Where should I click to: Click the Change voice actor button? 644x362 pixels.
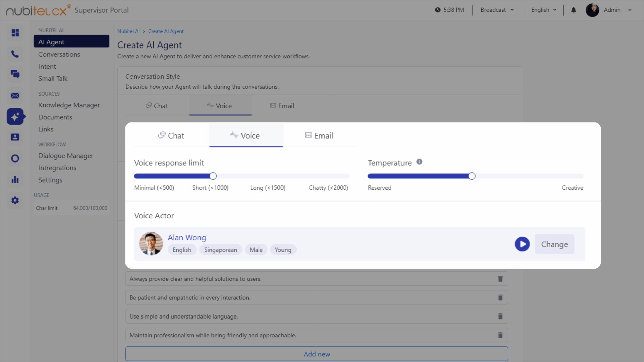[554, 244]
